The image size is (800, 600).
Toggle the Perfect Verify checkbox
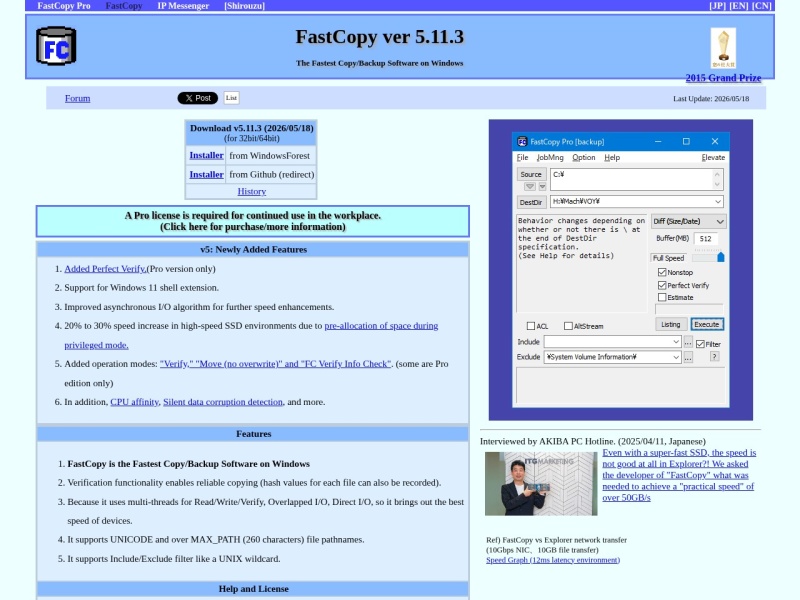662,285
